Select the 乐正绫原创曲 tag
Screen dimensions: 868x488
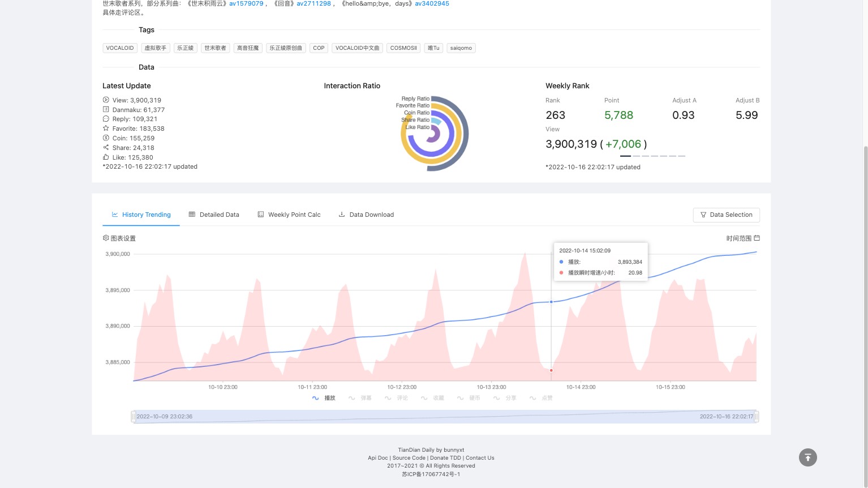coord(286,48)
